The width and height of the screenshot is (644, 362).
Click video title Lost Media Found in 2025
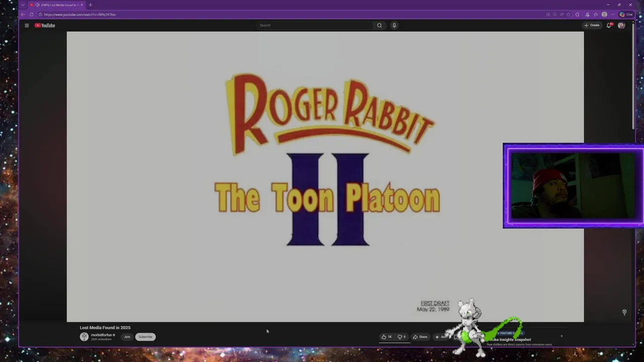tap(105, 328)
